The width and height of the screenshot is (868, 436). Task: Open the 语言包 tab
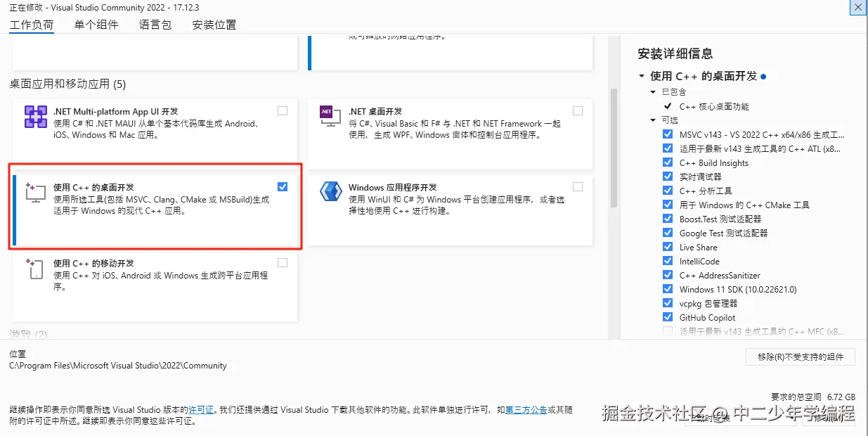[x=155, y=25]
